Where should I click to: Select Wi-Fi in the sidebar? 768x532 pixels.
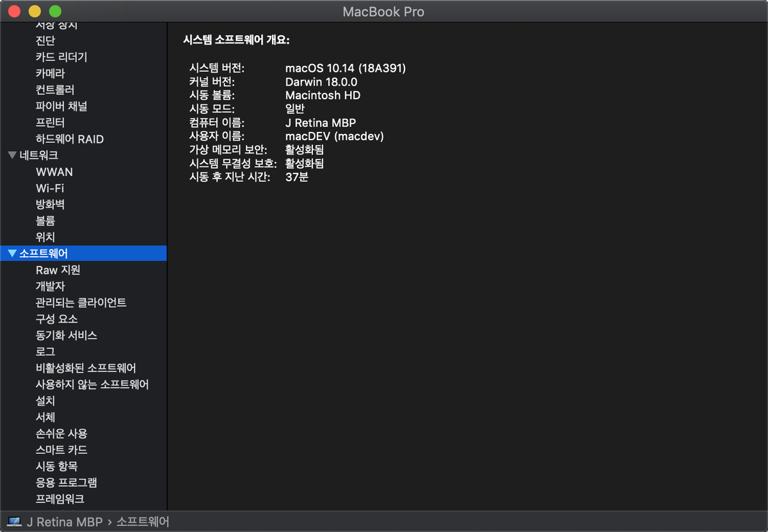tap(50, 188)
